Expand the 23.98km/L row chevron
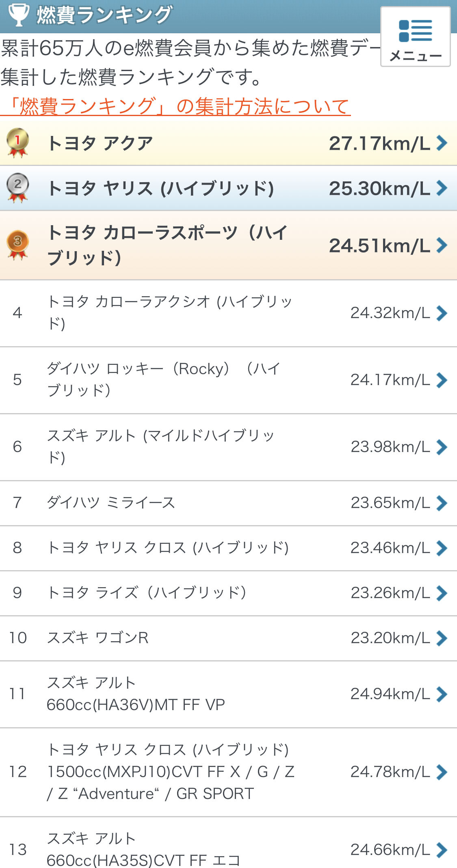This screenshot has width=457, height=868. pyautogui.click(x=442, y=447)
